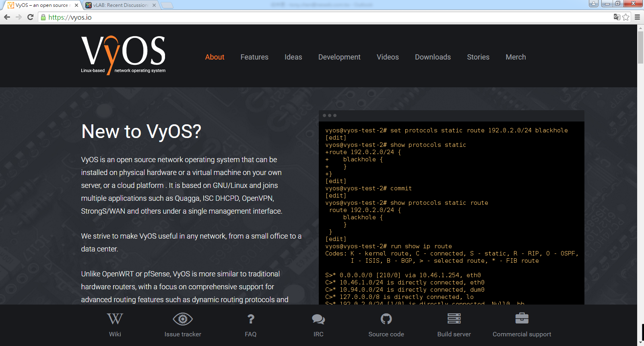Screen dimensions: 644x346
Task: Go to the Features section
Action: (x=254, y=57)
